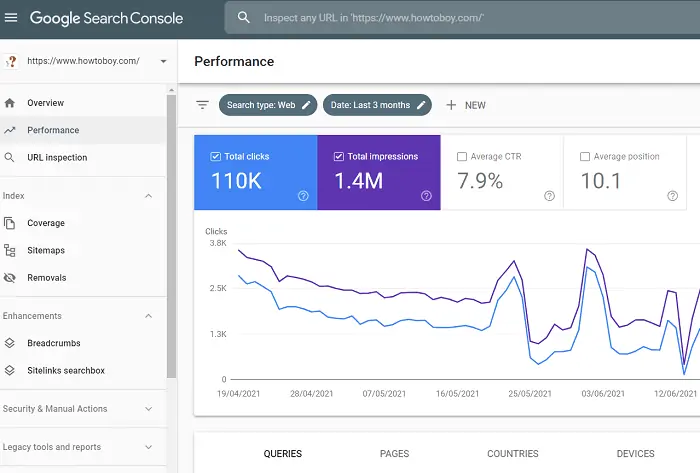
Task: Click the 2.5K y-axis label
Action: click(x=218, y=288)
